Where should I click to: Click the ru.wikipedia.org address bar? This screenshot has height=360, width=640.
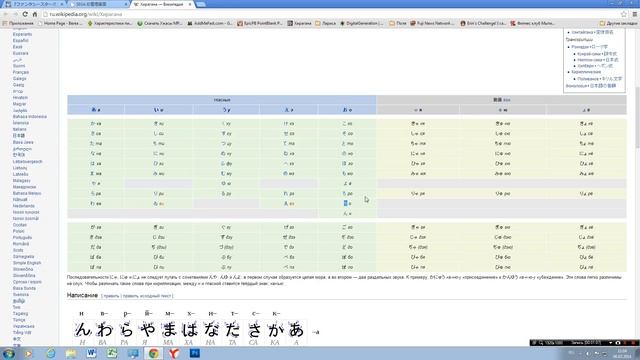pos(331,14)
